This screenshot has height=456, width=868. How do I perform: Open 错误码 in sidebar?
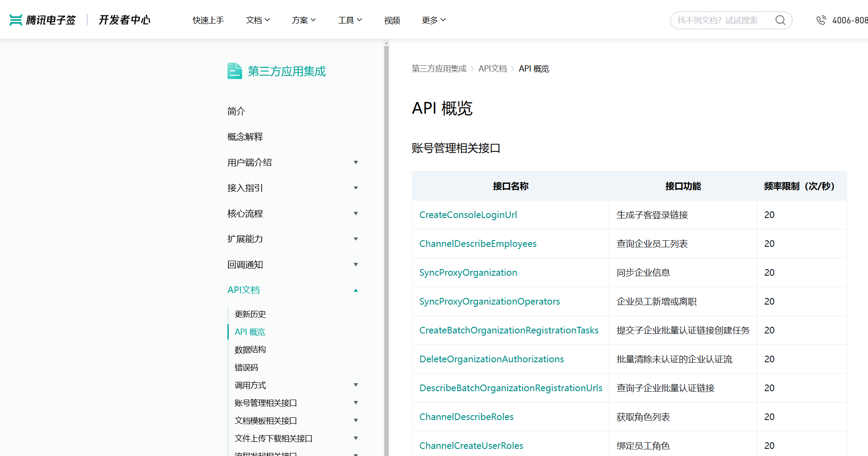[x=246, y=367]
